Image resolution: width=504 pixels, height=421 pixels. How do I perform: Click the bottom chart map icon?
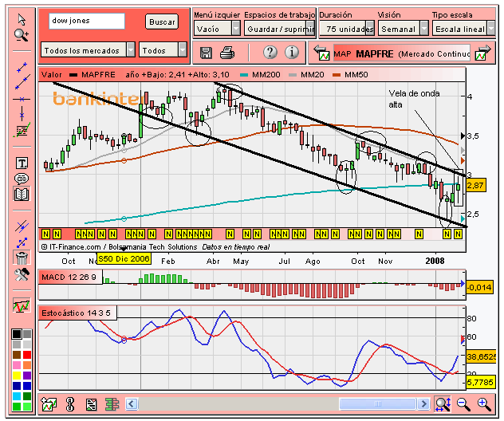(49, 404)
